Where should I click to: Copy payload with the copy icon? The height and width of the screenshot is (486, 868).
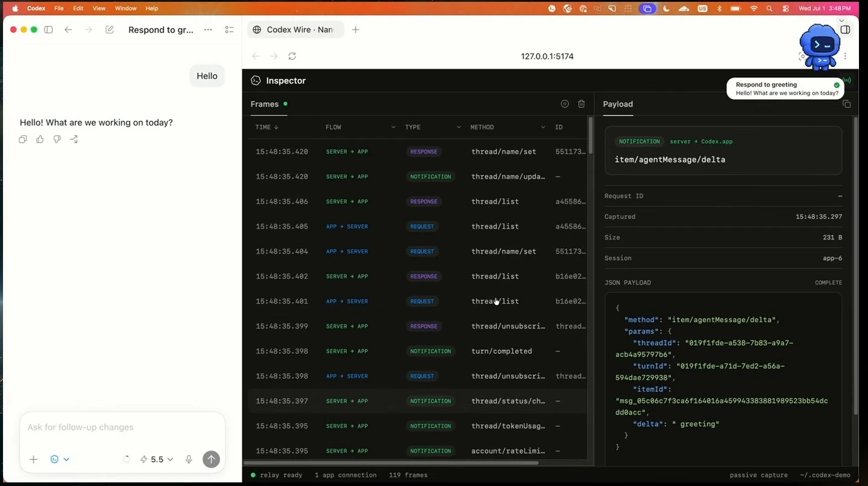(x=846, y=104)
